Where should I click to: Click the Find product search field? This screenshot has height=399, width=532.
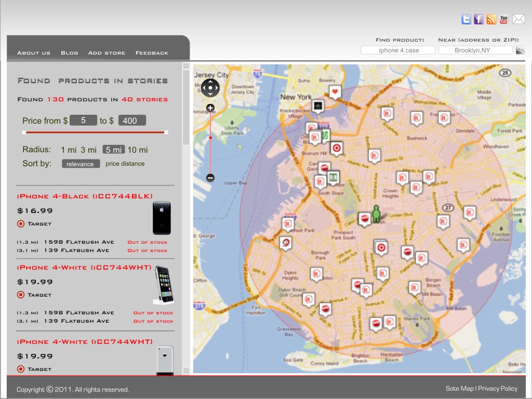[x=398, y=50]
